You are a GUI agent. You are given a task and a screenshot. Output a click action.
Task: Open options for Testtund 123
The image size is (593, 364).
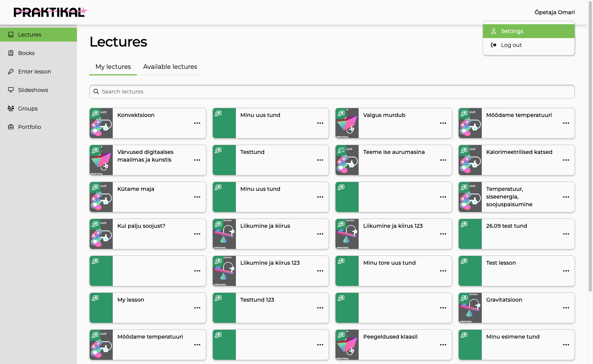(320, 308)
